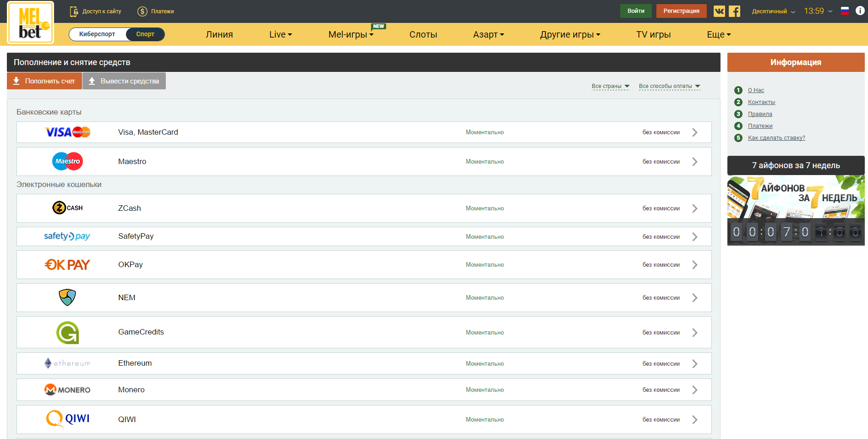Image resolution: width=868 pixels, height=439 pixels.
Task: Open the Все способы оплаты dropdown
Action: point(670,86)
